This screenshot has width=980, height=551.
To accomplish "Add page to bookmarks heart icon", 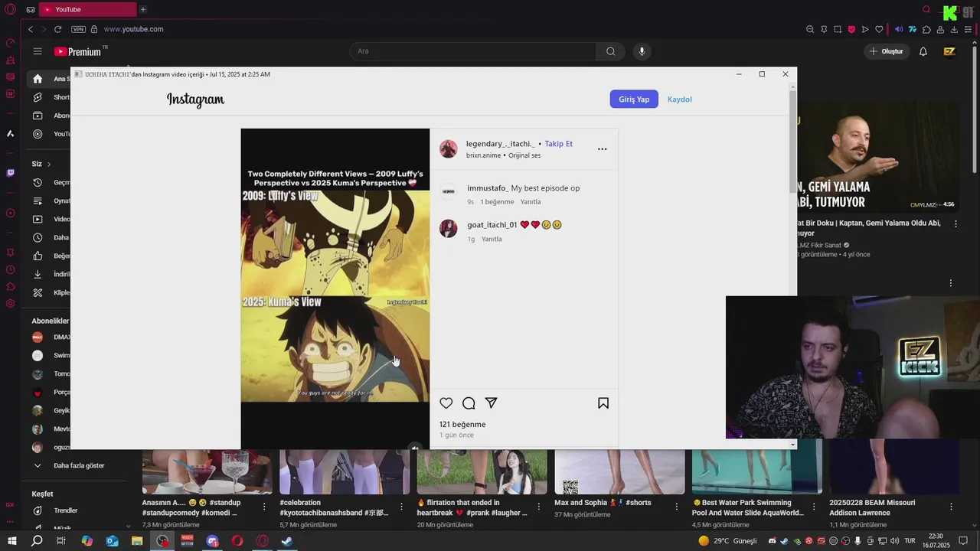I will tap(879, 29).
